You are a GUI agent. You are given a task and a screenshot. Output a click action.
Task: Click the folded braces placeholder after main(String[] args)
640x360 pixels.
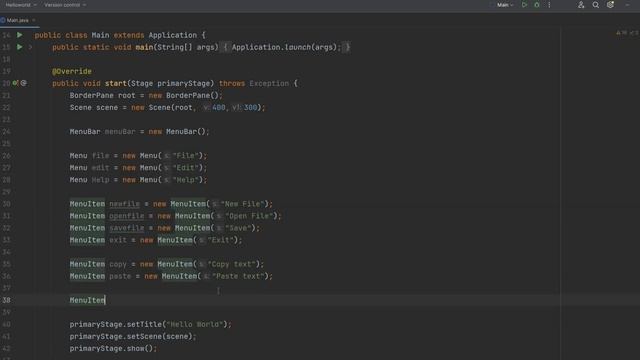(x=225, y=47)
